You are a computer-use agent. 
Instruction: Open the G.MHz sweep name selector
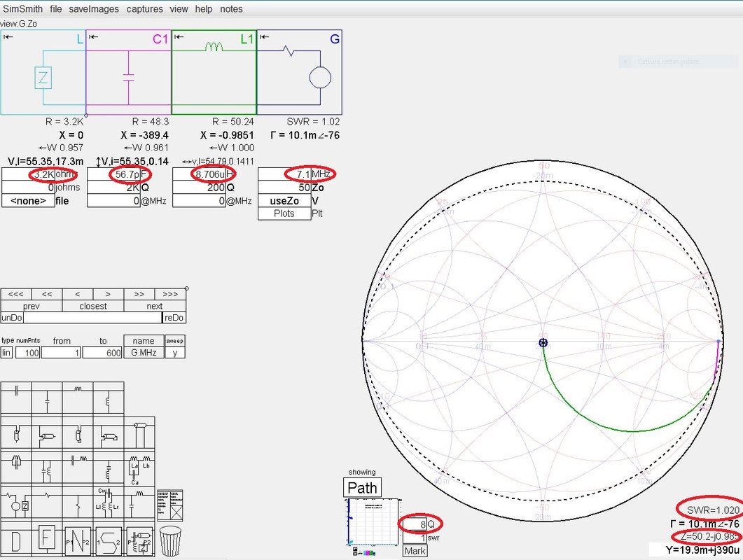pyautogui.click(x=144, y=353)
